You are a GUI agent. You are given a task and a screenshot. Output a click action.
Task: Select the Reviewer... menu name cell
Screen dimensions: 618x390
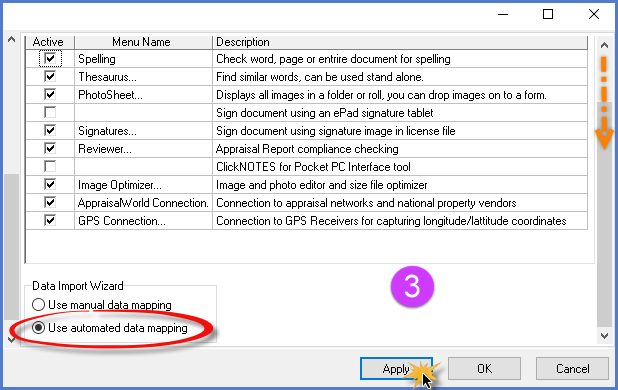(143, 149)
